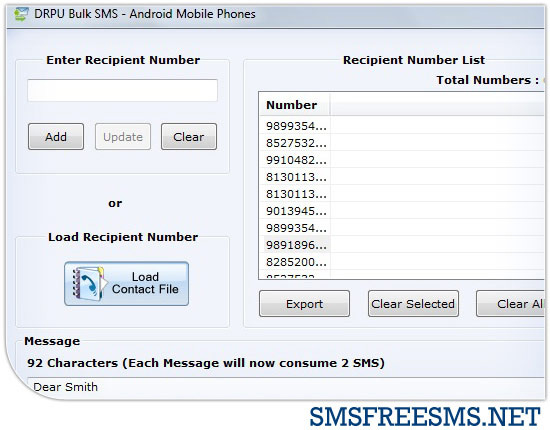
Task: Click the phonebook icon on Load Contact File
Action: click(x=88, y=283)
